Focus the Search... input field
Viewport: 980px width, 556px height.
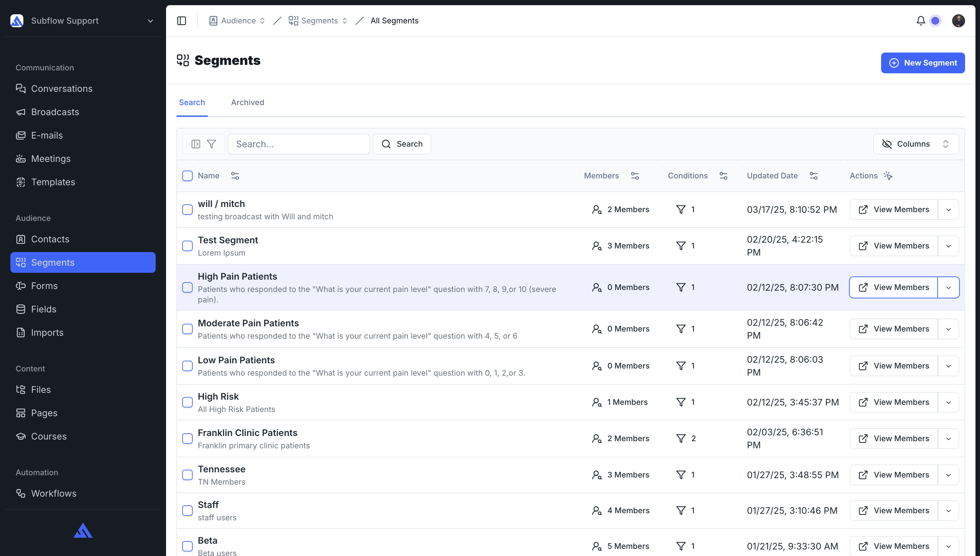pos(299,144)
